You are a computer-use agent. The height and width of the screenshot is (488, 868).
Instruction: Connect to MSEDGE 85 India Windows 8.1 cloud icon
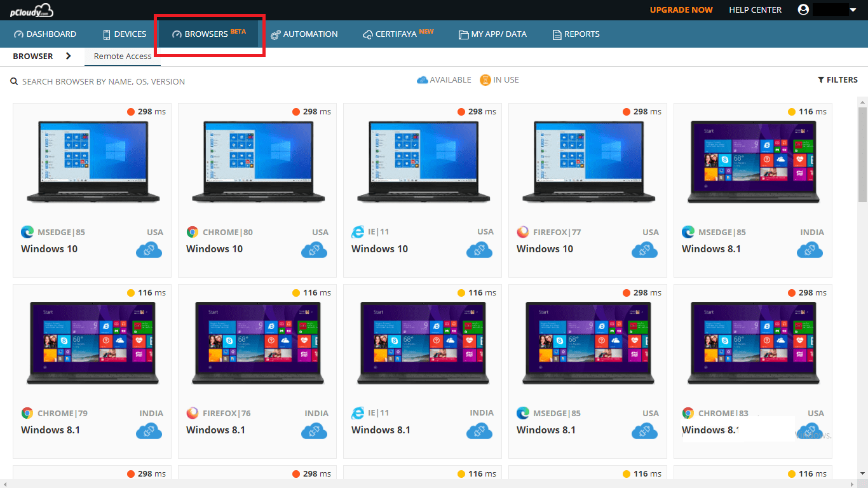pyautogui.click(x=810, y=250)
